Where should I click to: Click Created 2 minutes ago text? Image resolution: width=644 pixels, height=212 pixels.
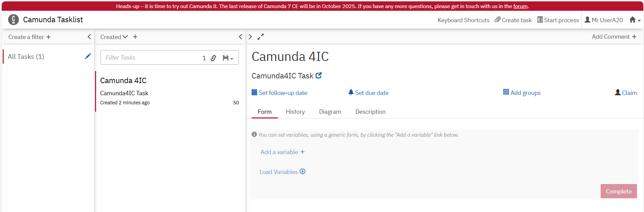(x=125, y=103)
